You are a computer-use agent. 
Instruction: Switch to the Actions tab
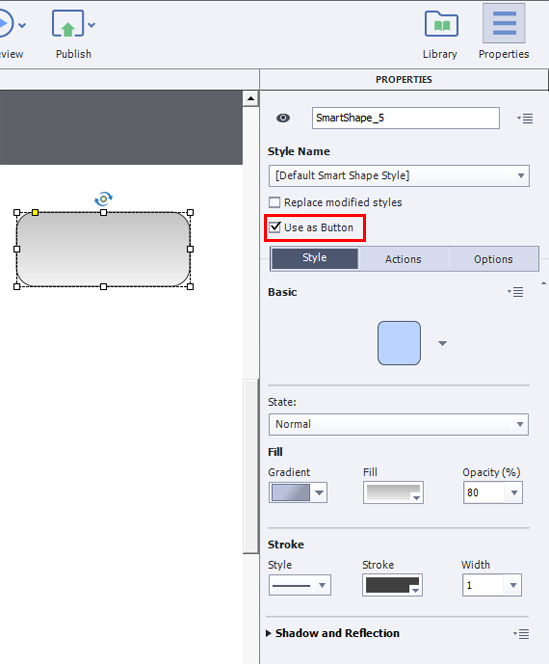coord(403,259)
